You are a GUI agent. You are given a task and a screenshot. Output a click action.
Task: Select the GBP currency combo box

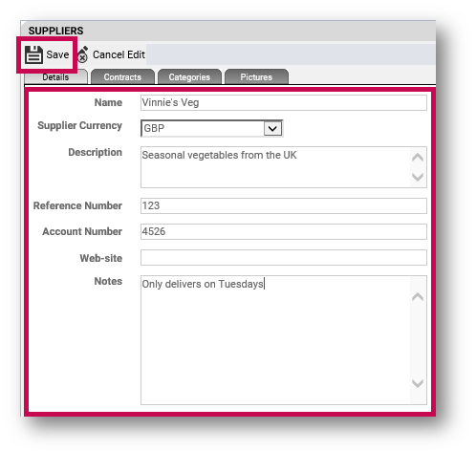(212, 129)
